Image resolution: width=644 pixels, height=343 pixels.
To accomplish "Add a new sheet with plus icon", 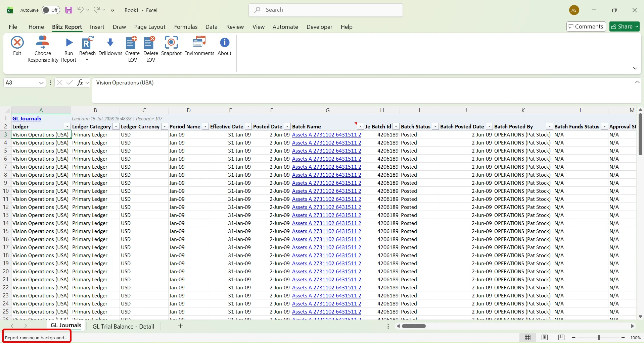I will 180,326.
